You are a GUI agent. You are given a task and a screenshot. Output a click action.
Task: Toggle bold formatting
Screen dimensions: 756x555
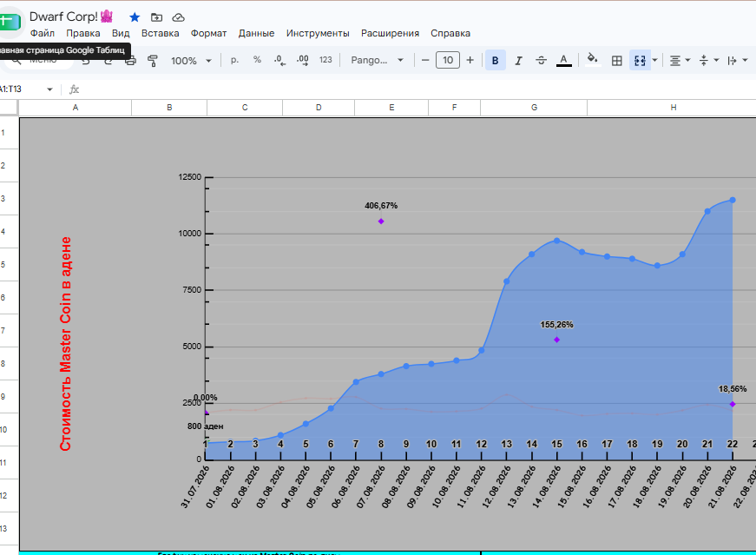[495, 60]
